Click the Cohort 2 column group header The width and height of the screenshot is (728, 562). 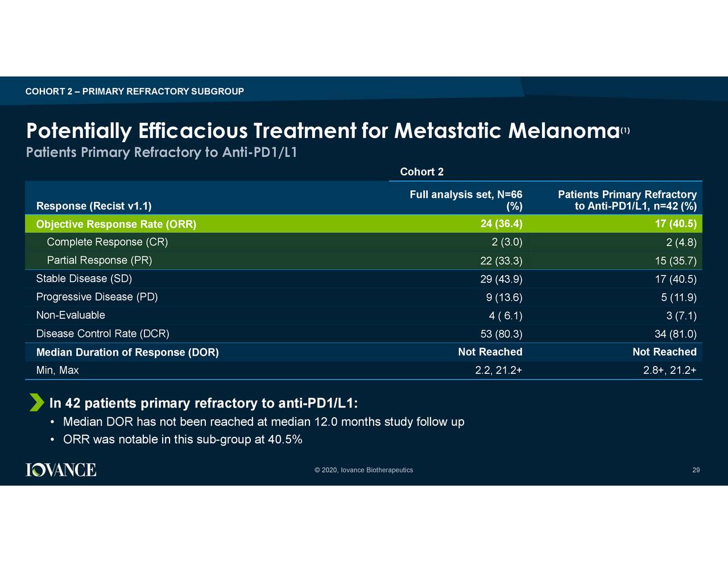tap(421, 172)
